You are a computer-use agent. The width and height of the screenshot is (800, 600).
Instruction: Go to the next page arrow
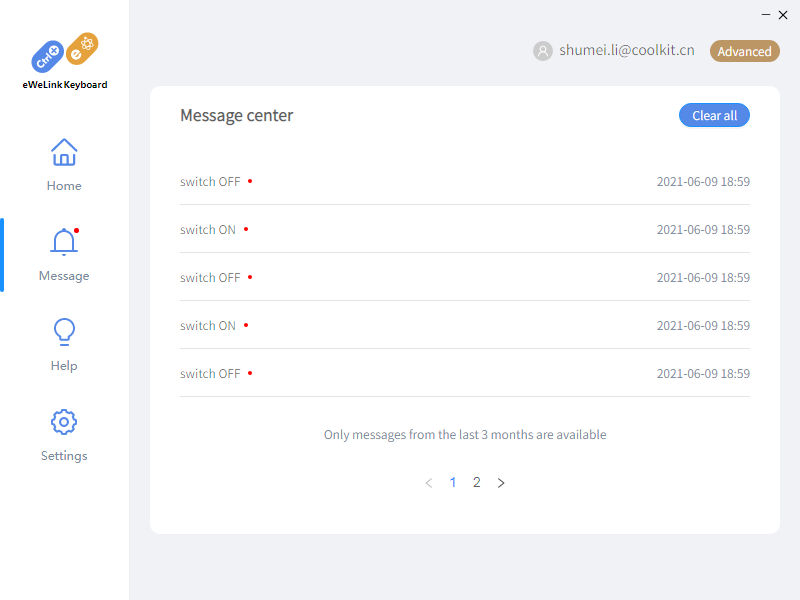(501, 483)
